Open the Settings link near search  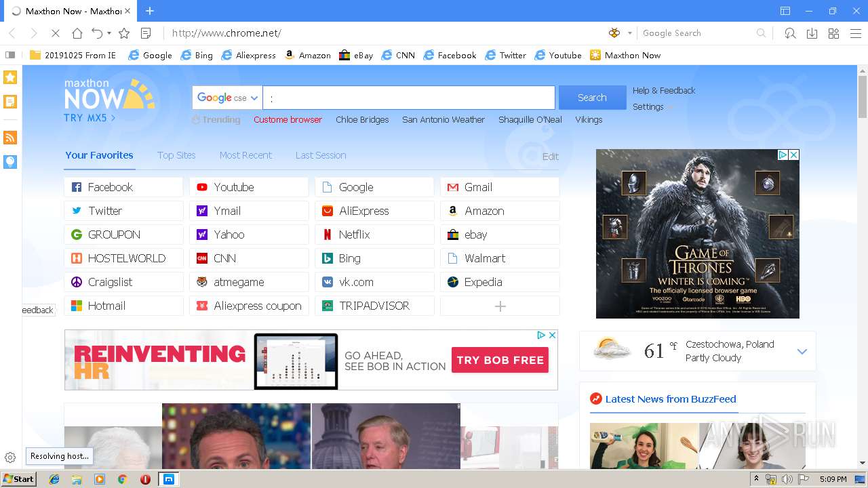point(648,106)
